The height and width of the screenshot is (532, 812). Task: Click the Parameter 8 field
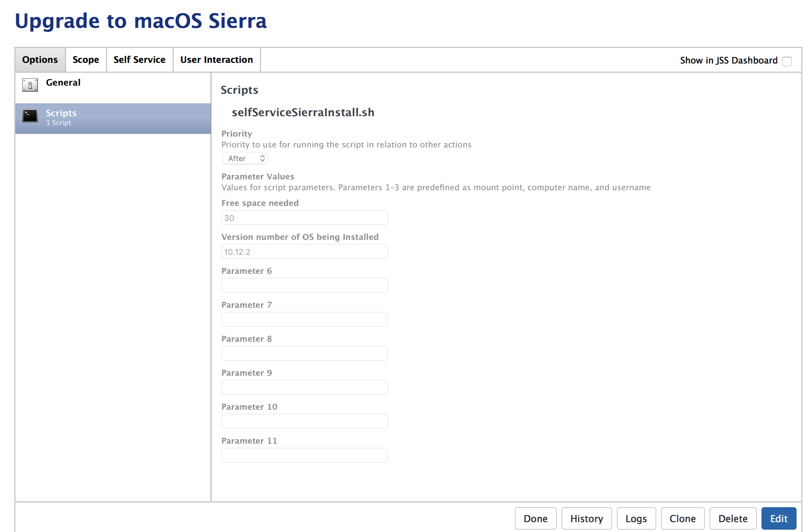pos(304,353)
